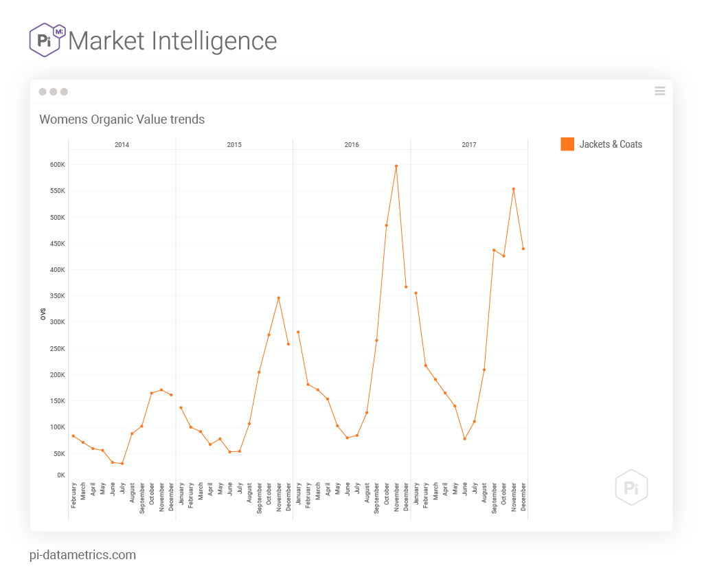The height and width of the screenshot is (588, 704).
Task: Click the Womens Organic Value trends title
Action: click(x=122, y=120)
